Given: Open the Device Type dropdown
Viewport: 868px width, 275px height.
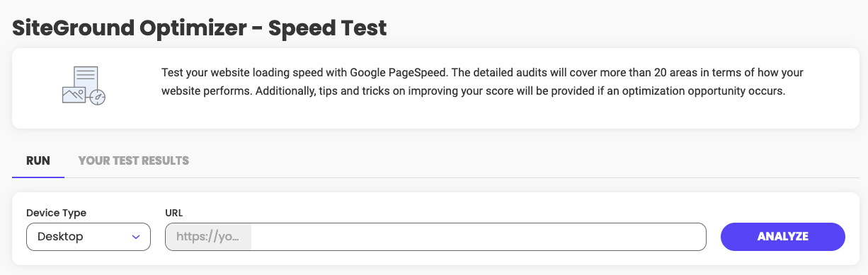Looking at the screenshot, I should click(88, 237).
